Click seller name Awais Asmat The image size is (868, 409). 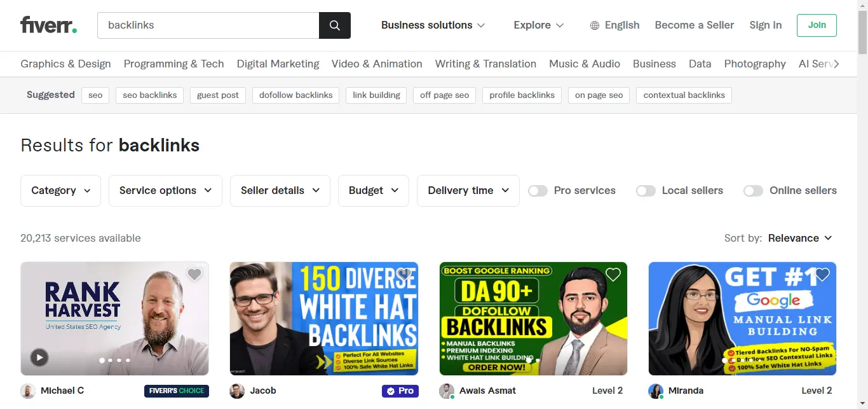(x=488, y=391)
